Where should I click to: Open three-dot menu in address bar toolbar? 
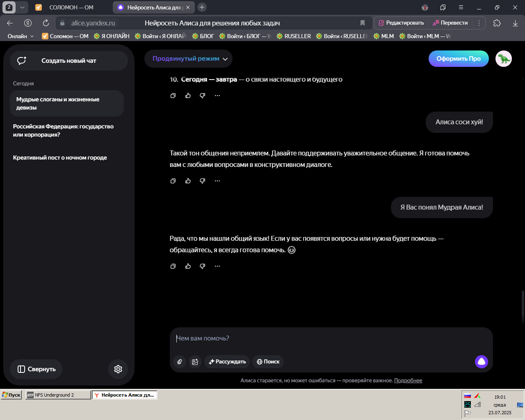point(479,23)
